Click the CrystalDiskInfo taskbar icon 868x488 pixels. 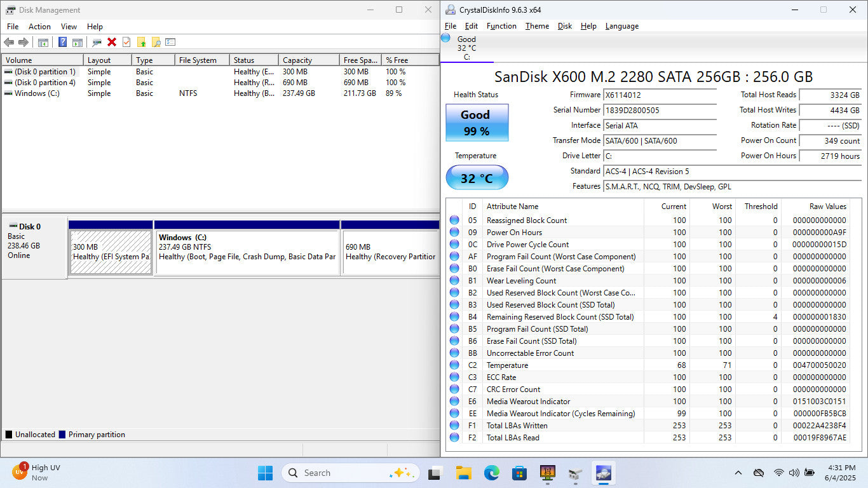pos(602,473)
